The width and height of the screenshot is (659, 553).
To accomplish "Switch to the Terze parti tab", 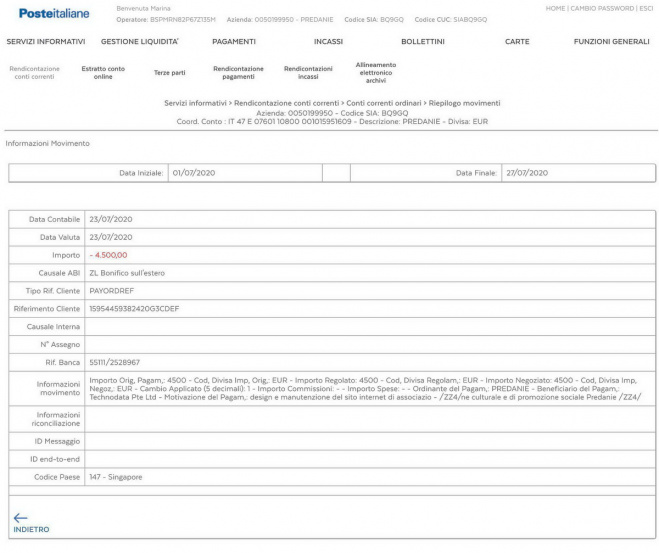I will pyautogui.click(x=169, y=72).
